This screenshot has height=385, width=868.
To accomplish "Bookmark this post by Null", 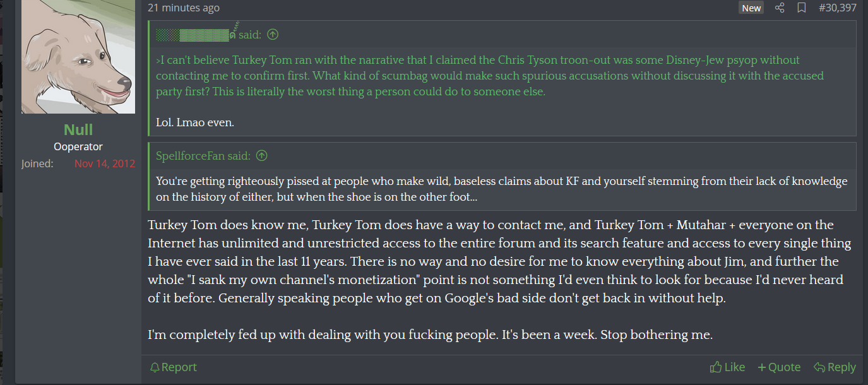I will click(801, 8).
